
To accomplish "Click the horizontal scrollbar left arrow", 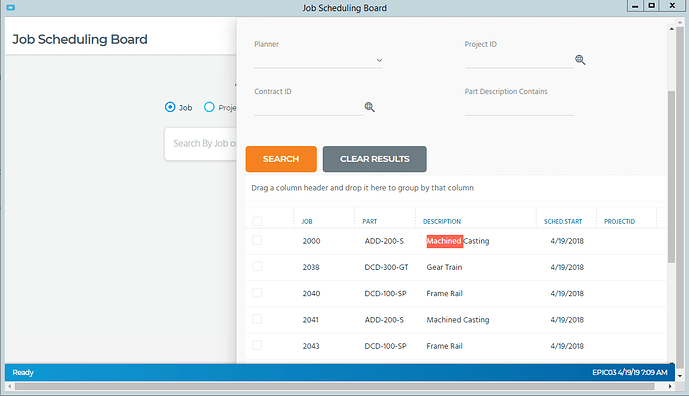I will coord(10,387).
